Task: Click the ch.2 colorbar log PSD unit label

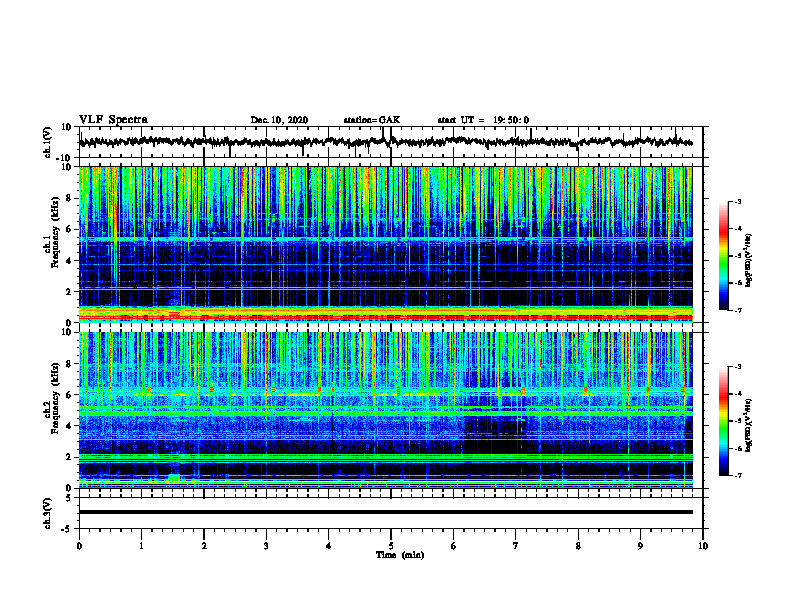Action: (x=749, y=425)
